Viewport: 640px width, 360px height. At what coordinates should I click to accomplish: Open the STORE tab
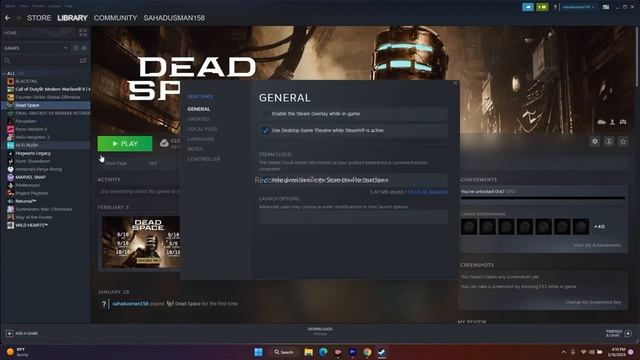tap(39, 18)
